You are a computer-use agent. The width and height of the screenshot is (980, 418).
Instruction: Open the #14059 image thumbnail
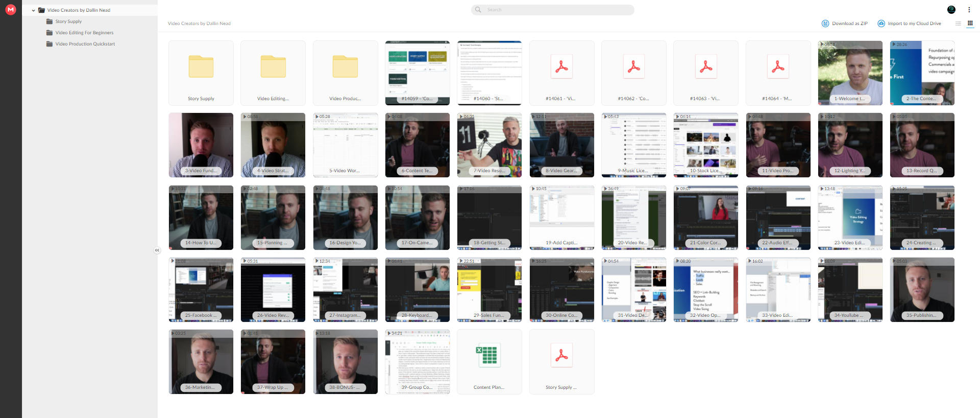418,73
